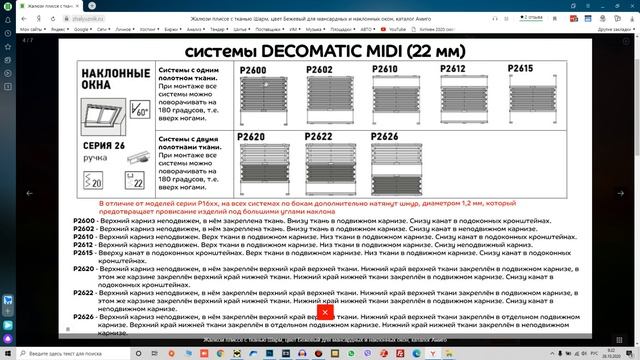Viewport: 640px width, 360px height.
Task: Close the image viewer with red X button
Action: point(325,313)
